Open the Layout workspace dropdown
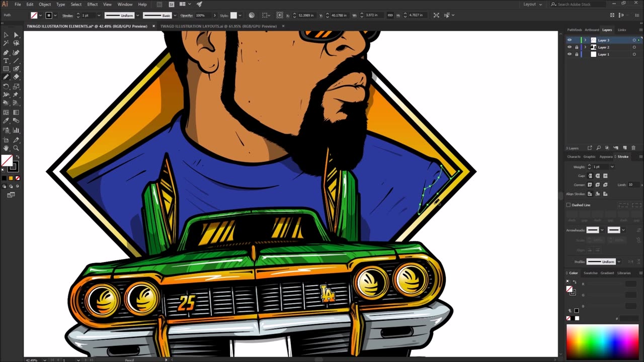The image size is (644, 362). (x=533, y=4)
